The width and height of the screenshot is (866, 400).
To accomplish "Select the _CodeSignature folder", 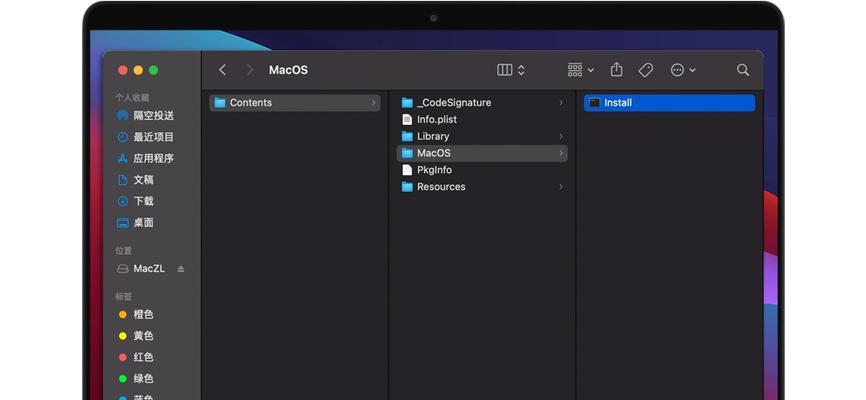I will pyautogui.click(x=482, y=103).
